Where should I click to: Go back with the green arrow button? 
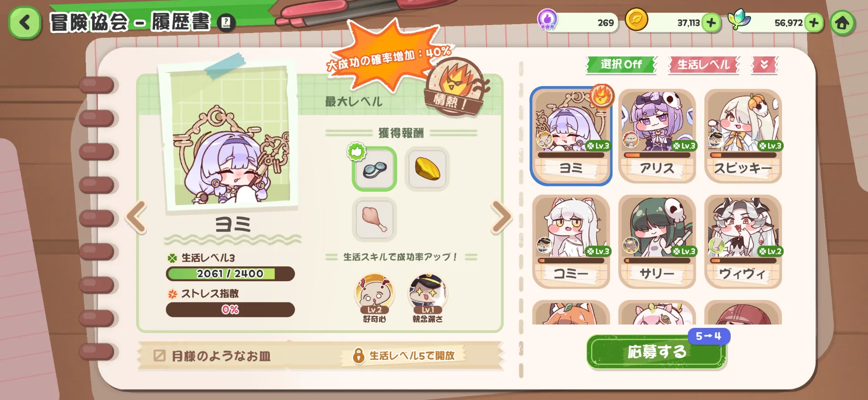click(x=25, y=22)
